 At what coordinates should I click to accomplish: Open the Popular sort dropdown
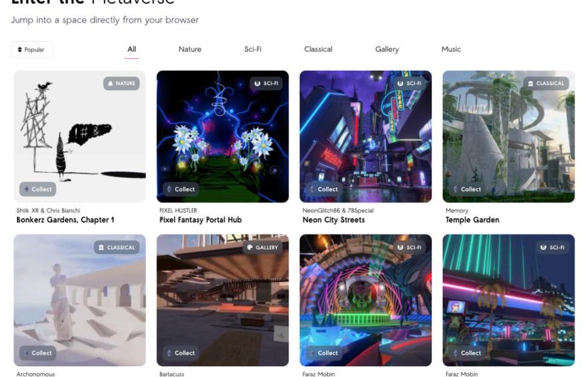click(x=32, y=50)
